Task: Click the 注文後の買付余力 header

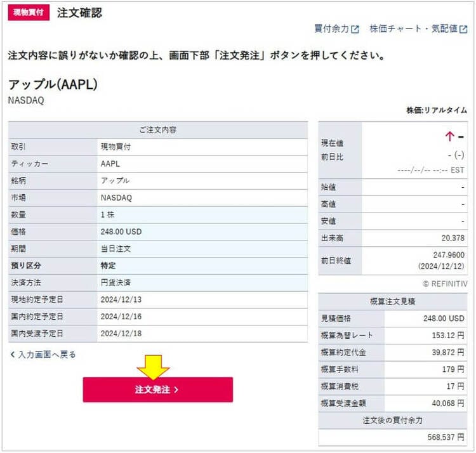Action: (393, 421)
